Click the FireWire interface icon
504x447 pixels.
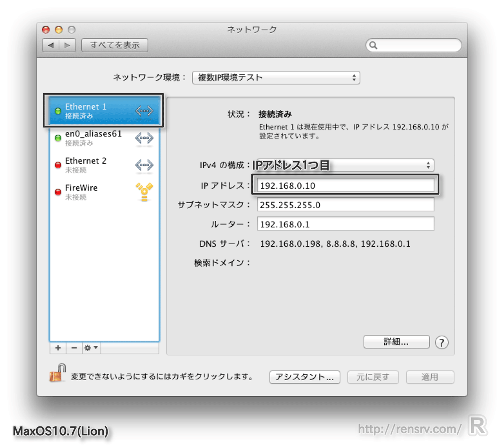144,192
